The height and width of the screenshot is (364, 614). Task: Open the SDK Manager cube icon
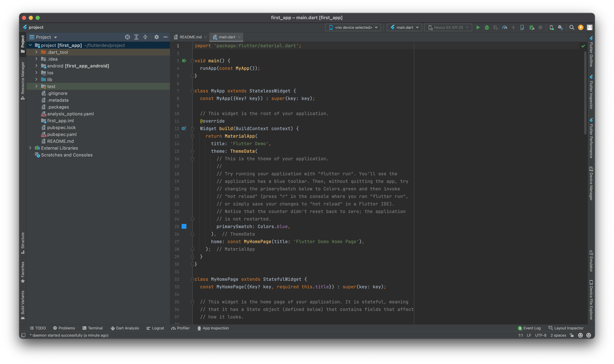coord(560,27)
